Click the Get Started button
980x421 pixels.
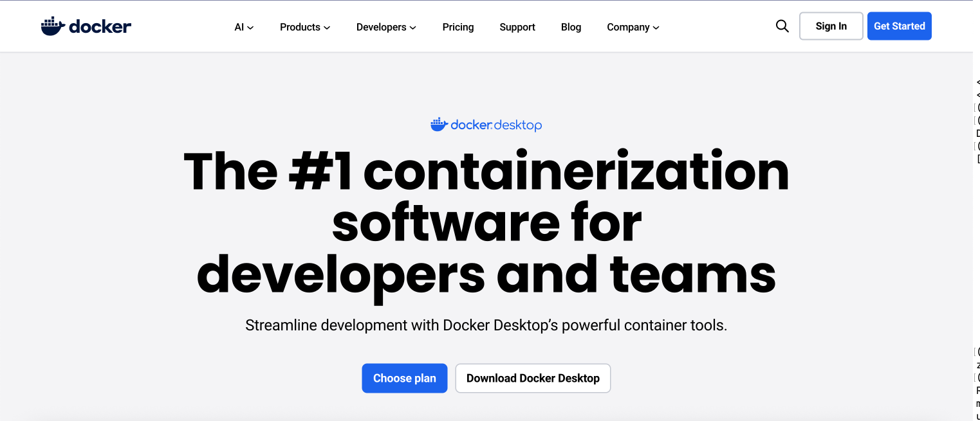pos(899,26)
